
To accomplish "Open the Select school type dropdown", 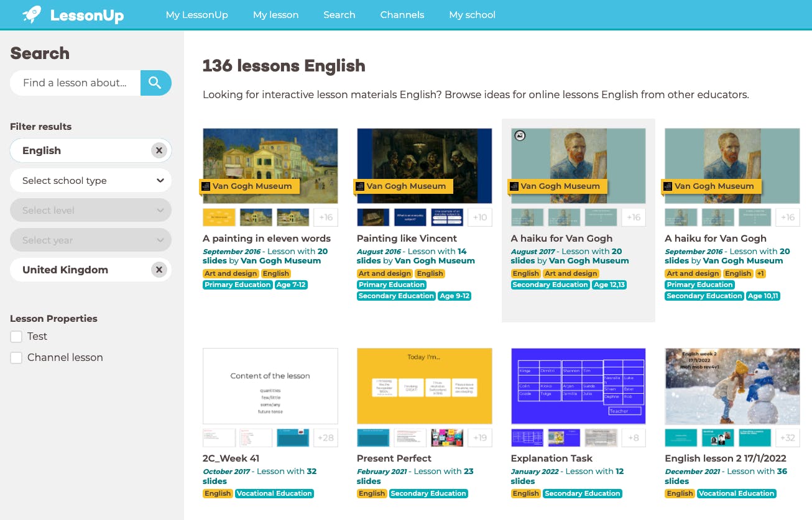I will point(91,180).
